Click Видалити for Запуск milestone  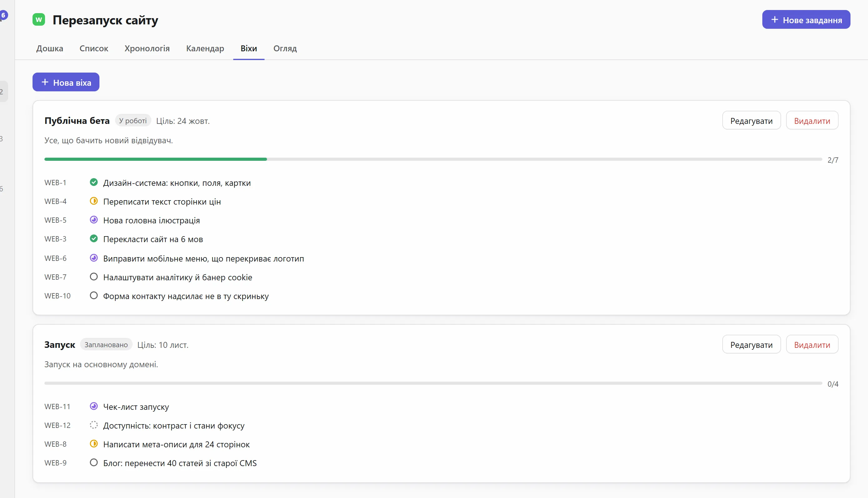812,345
